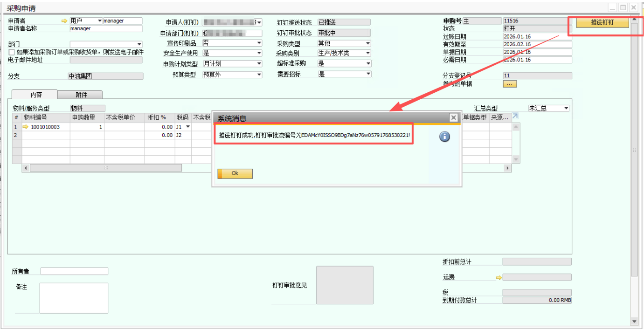Screen dimensions: 644x329
Task: Switch to the 附件 tab
Action: coord(81,95)
